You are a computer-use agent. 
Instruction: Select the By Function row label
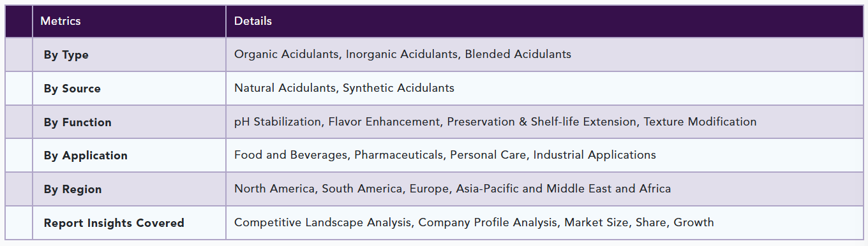[x=78, y=122]
